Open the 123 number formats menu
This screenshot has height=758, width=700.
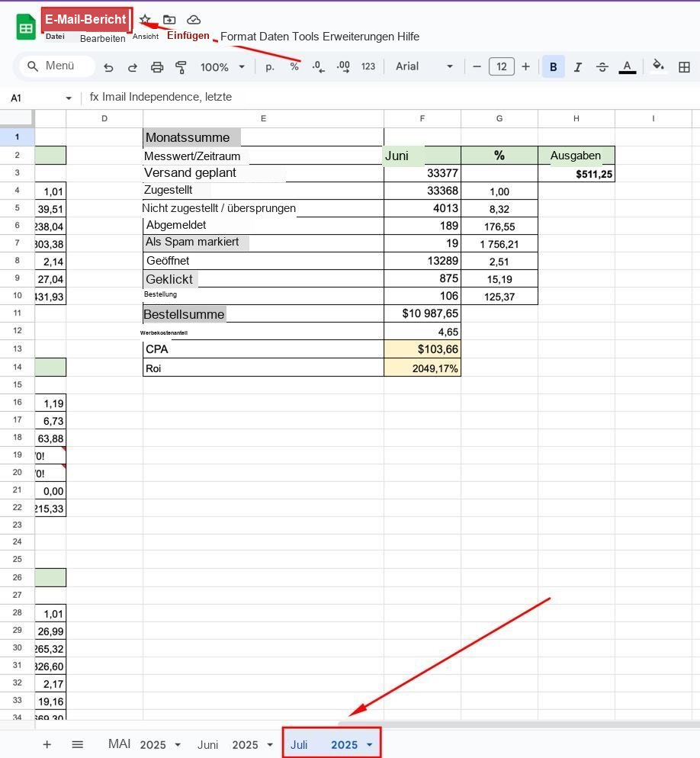pos(368,66)
